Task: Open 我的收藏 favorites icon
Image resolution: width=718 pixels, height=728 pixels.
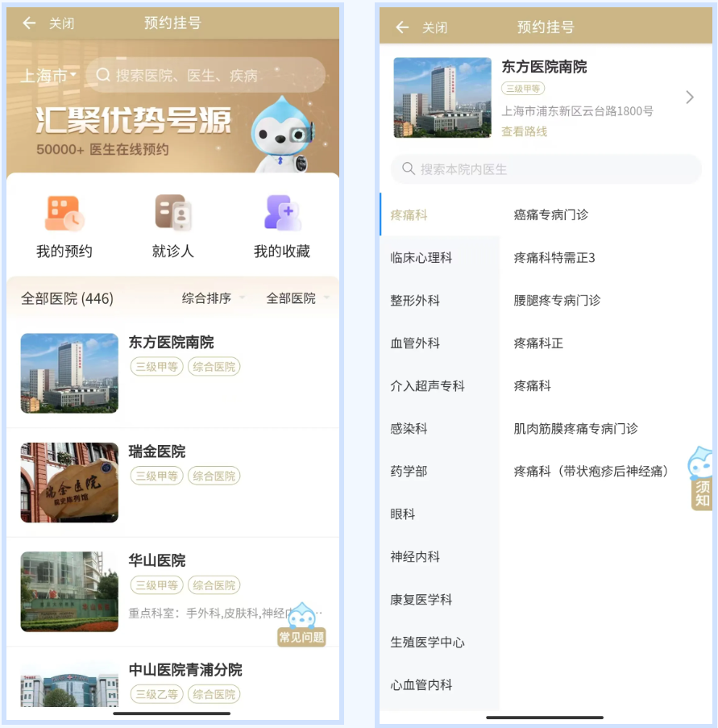Action: point(282,214)
